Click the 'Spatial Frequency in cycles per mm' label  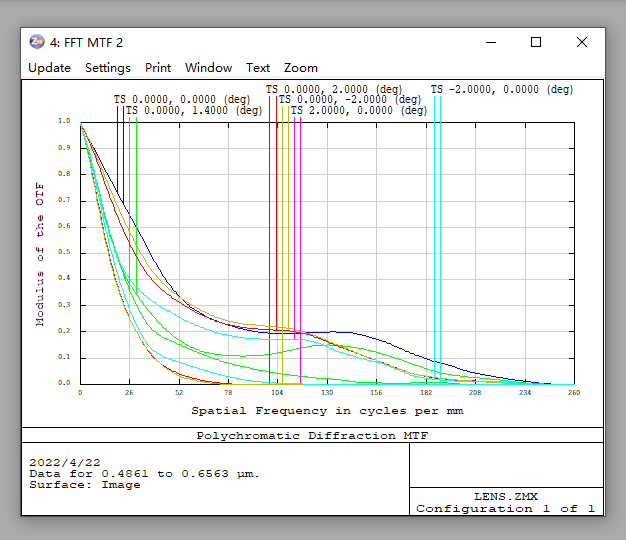point(327,411)
